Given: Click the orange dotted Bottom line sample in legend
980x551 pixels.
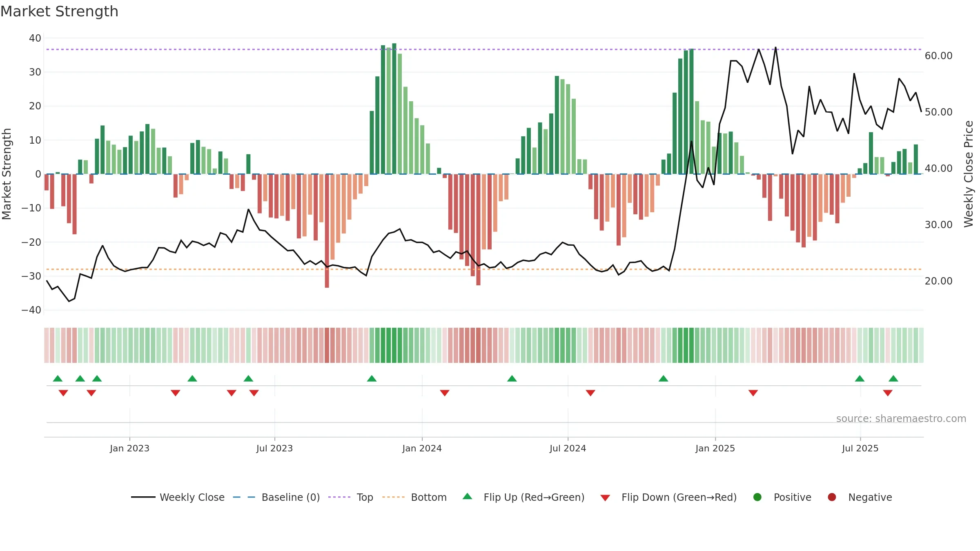Looking at the screenshot, I should [394, 497].
